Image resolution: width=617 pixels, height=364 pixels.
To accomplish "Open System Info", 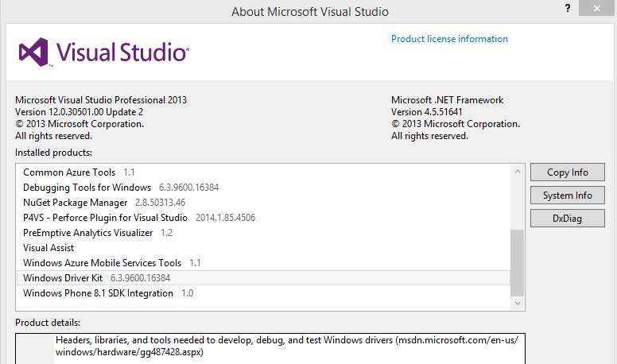I will click(x=568, y=196).
